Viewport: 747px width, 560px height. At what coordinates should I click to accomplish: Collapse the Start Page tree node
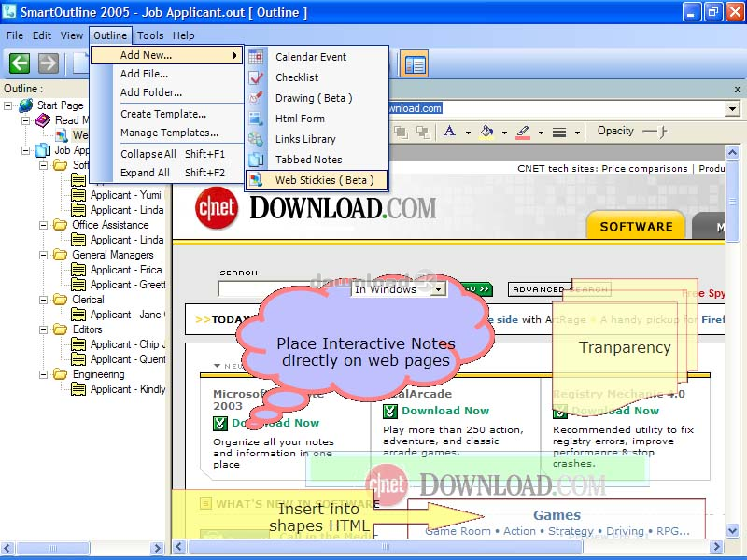tap(8, 105)
